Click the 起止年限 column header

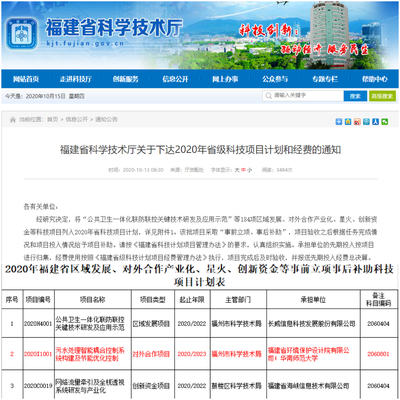[x=192, y=300]
